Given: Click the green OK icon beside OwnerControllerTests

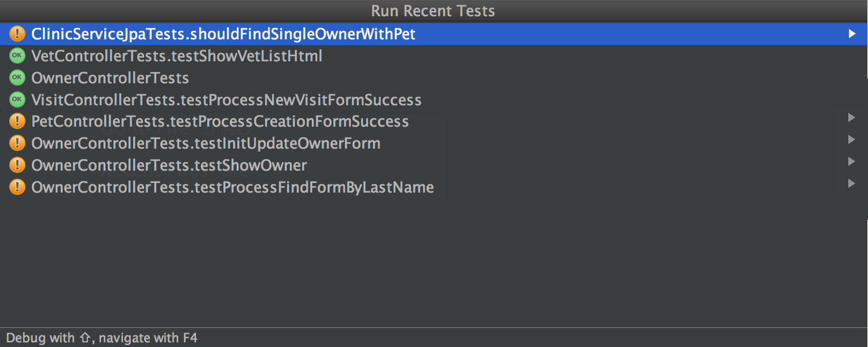Looking at the screenshot, I should (x=17, y=78).
